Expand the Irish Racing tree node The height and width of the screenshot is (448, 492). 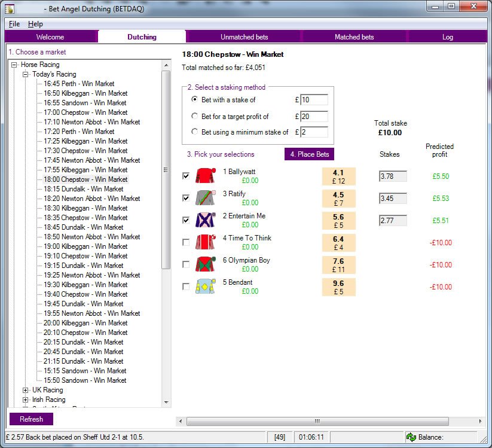point(26,400)
